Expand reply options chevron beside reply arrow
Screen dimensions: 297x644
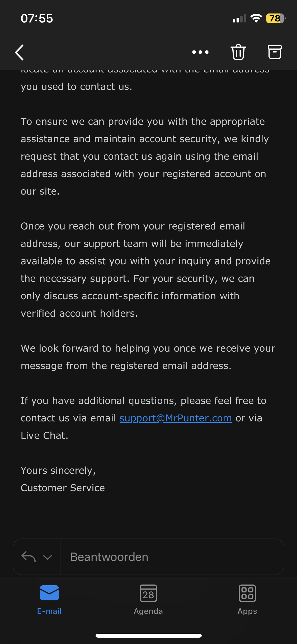(48, 557)
